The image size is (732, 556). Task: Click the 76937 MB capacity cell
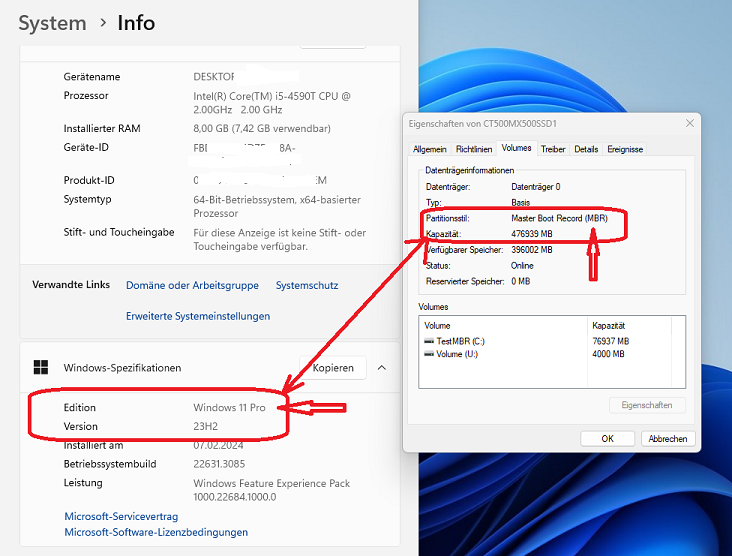611,341
